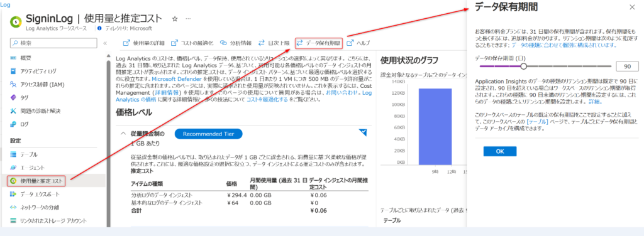Click the search magnifier icon in the sidebar
The height and width of the screenshot is (236, 644).
pyautogui.click(x=15, y=43)
